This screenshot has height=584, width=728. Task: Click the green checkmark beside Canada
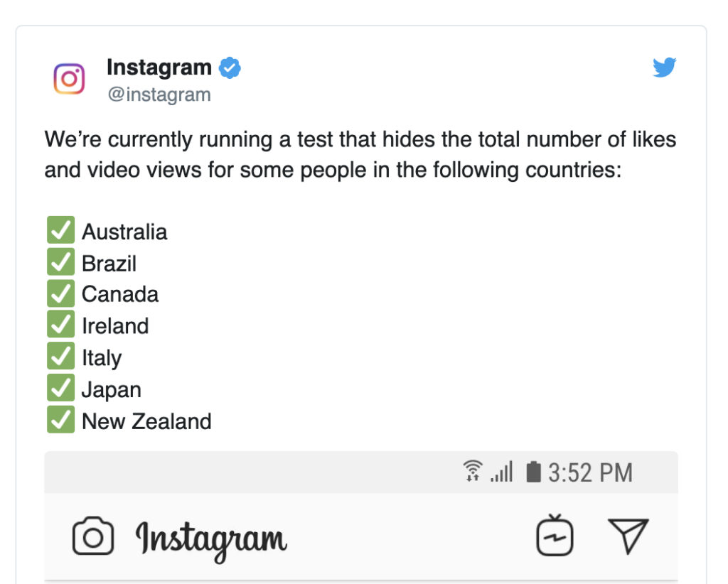(x=61, y=293)
